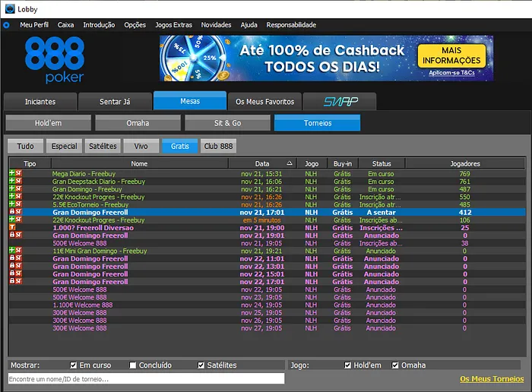The height and width of the screenshot is (392, 532).
Task: Click the orange T icon beside 1.000? Freeroll Diversao
Action: pyautogui.click(x=12, y=227)
